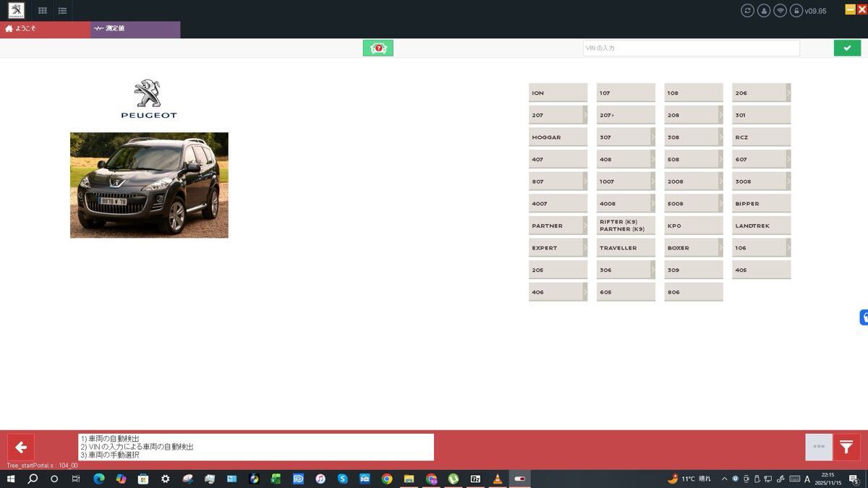Click the grey ellipsis button beside filter
This screenshot has height=488, width=868.
pyautogui.click(x=819, y=448)
